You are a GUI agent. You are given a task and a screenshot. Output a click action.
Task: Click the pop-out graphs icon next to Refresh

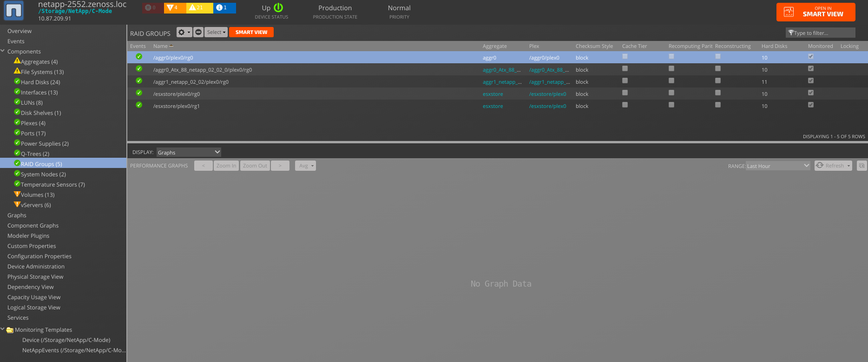861,166
